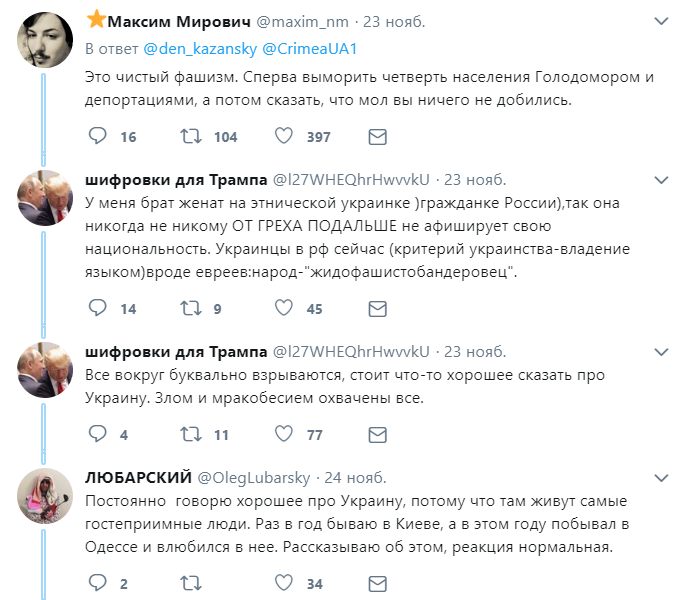This screenshot has height=600, width=687.
Task: Retweet the tweet with 9 retweets
Action: point(190,309)
